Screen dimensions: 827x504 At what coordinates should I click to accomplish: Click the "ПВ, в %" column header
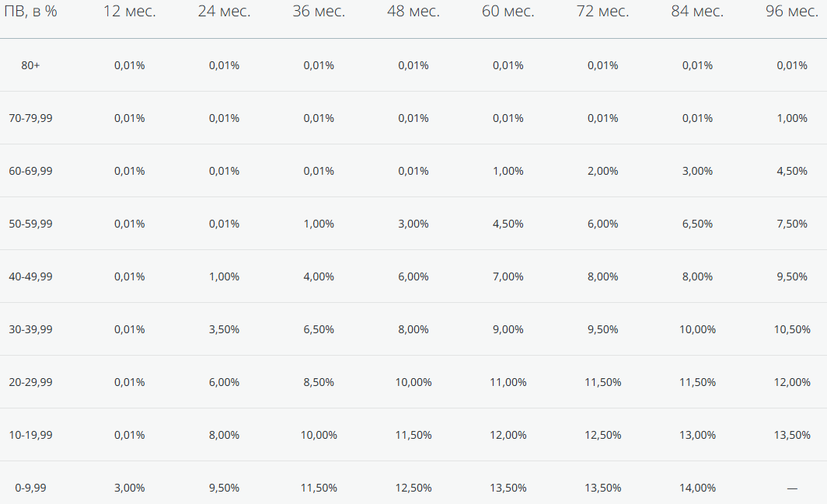(x=31, y=12)
